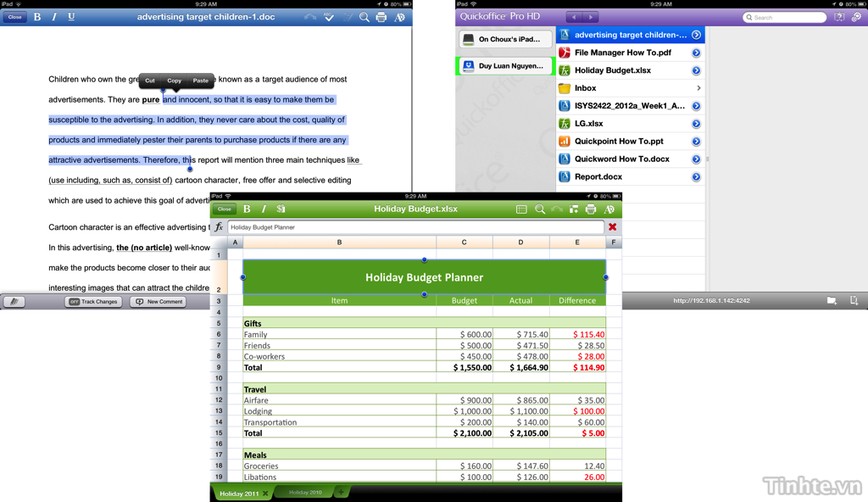Image resolution: width=868 pixels, height=502 pixels.
Task: Expand details arrow for File Manager How To.pdf
Action: pyautogui.click(x=696, y=53)
